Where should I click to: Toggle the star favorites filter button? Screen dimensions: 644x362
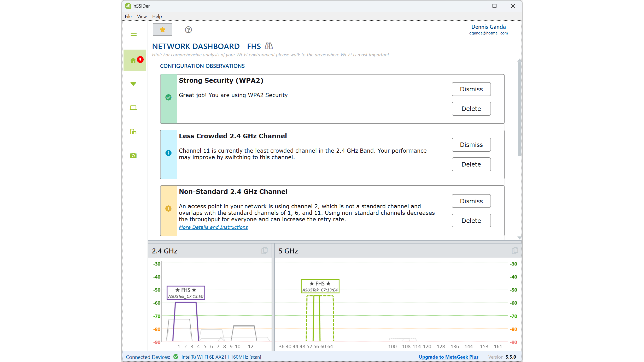click(162, 29)
